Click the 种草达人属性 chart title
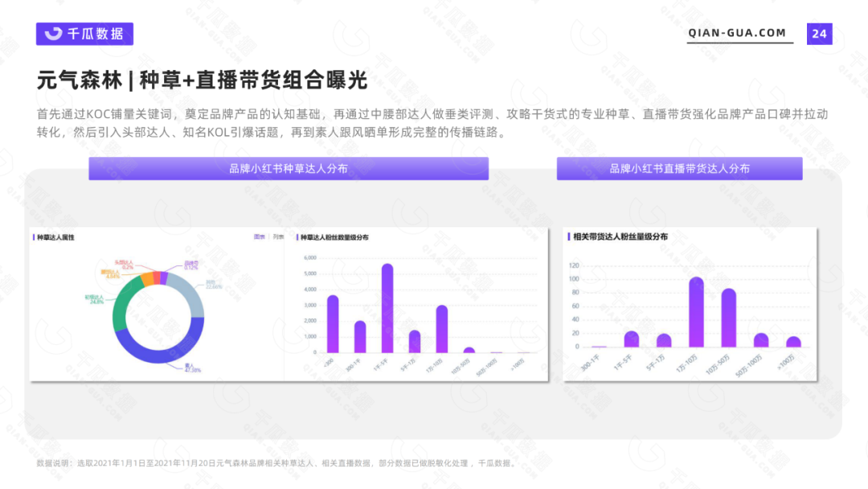This screenshot has width=868, height=489. click(55, 237)
